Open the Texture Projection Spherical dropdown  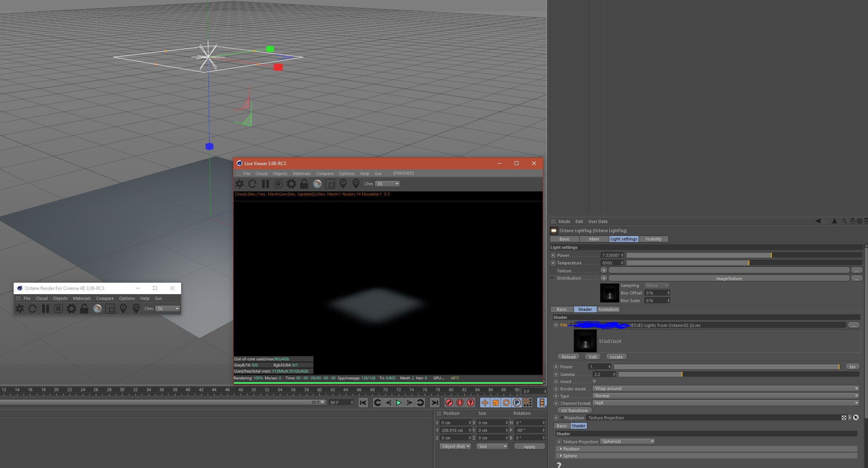(628, 441)
